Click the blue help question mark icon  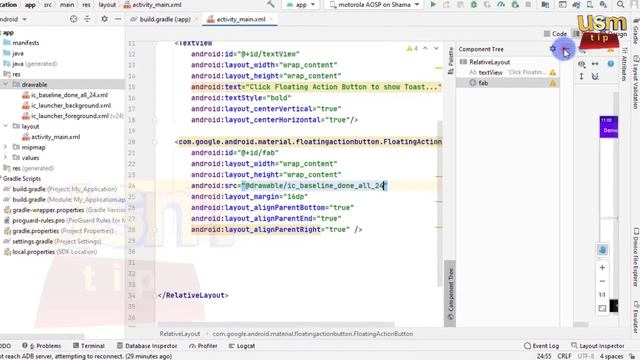611,64
